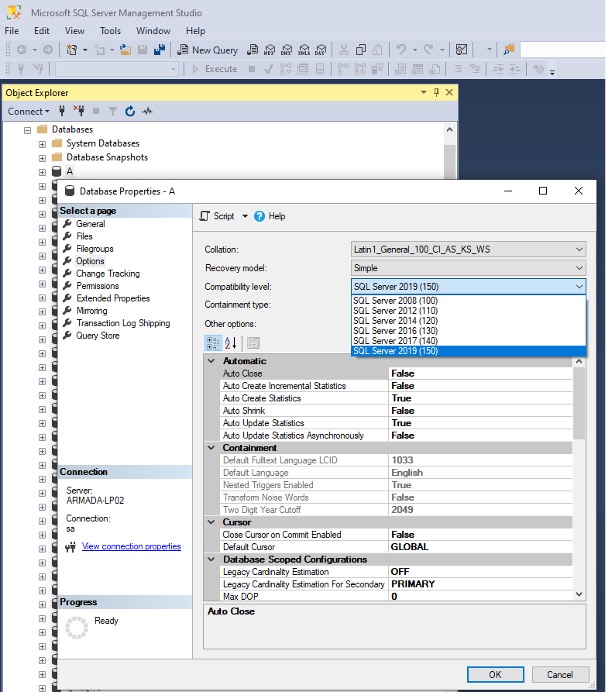Open the Script dropdown arrow
Image resolution: width=606 pixels, height=692 pixels.
(x=245, y=216)
